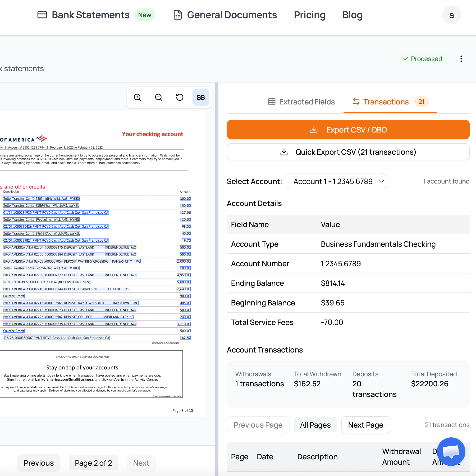
Task: Click Quick Export CSV (21 transactions)
Action: 348,152
